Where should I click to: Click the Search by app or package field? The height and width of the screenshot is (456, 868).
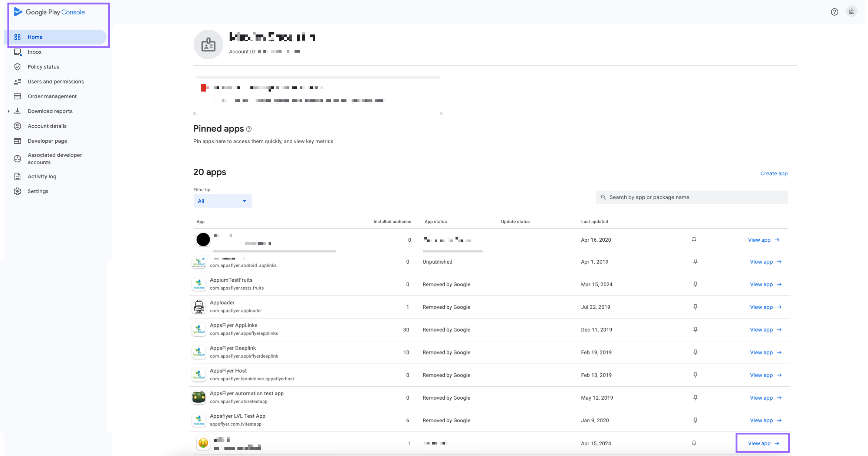691,197
